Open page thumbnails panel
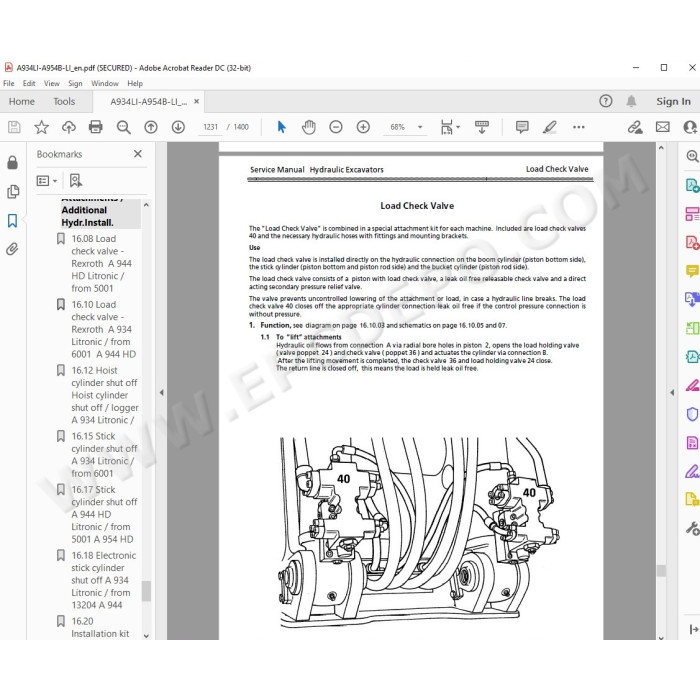This screenshot has width=700, height=700. pyautogui.click(x=13, y=192)
